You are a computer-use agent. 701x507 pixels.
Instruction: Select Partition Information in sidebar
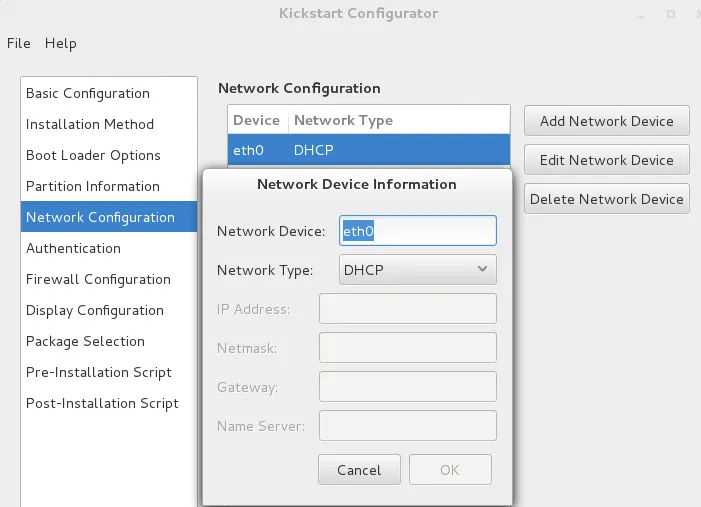[93, 186]
